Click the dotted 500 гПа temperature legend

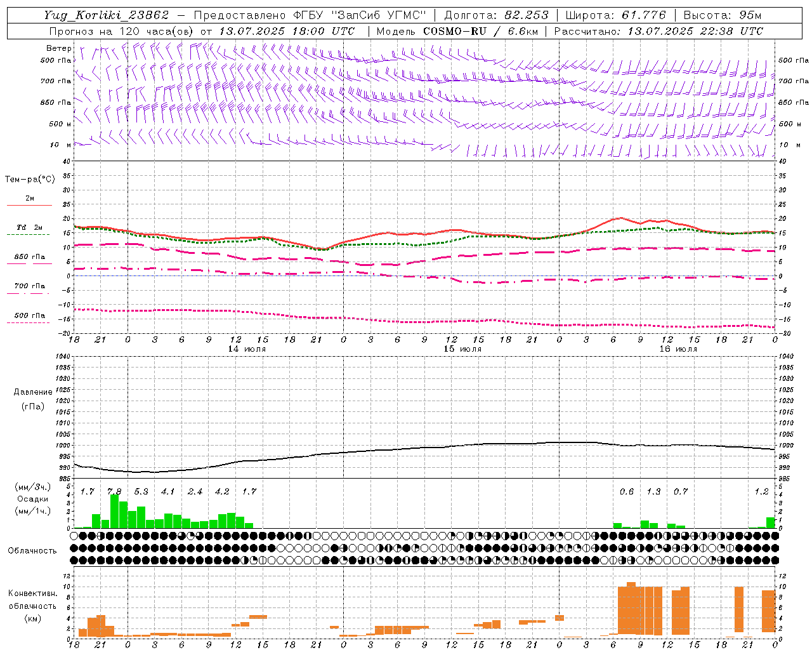(29, 318)
